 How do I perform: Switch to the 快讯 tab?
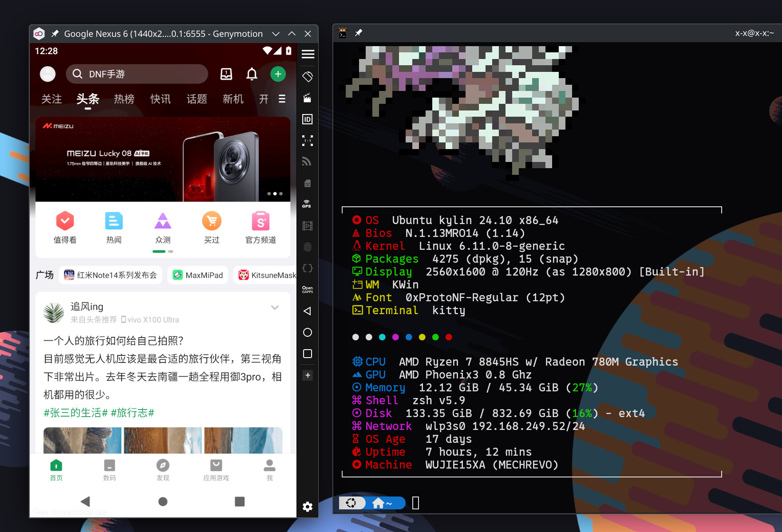[x=160, y=99]
